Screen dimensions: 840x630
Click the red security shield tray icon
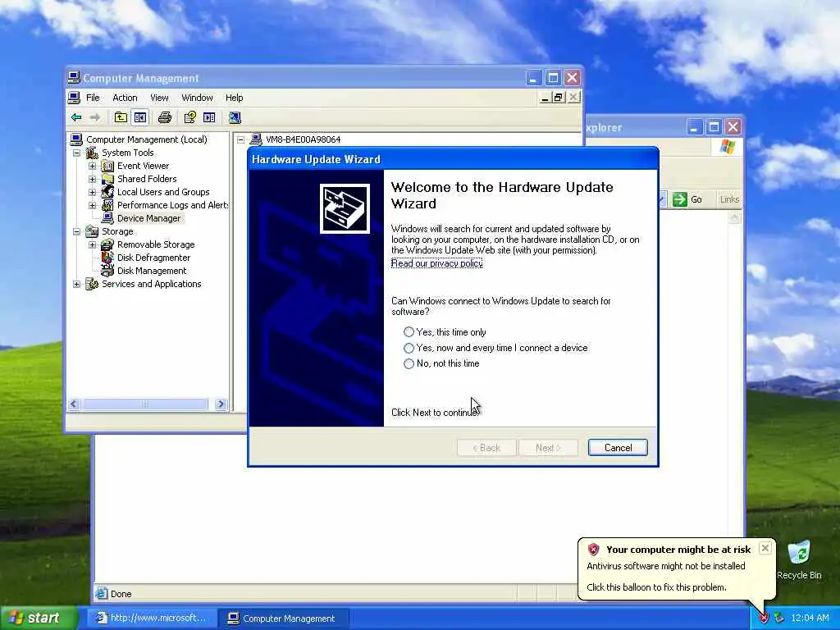[764, 619]
